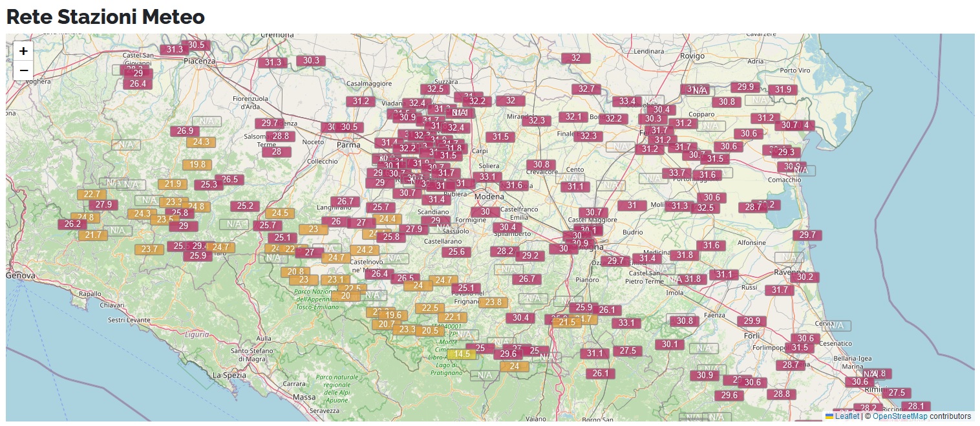980x426 pixels.
Task: Click the zoom out minus button
Action: click(x=23, y=70)
